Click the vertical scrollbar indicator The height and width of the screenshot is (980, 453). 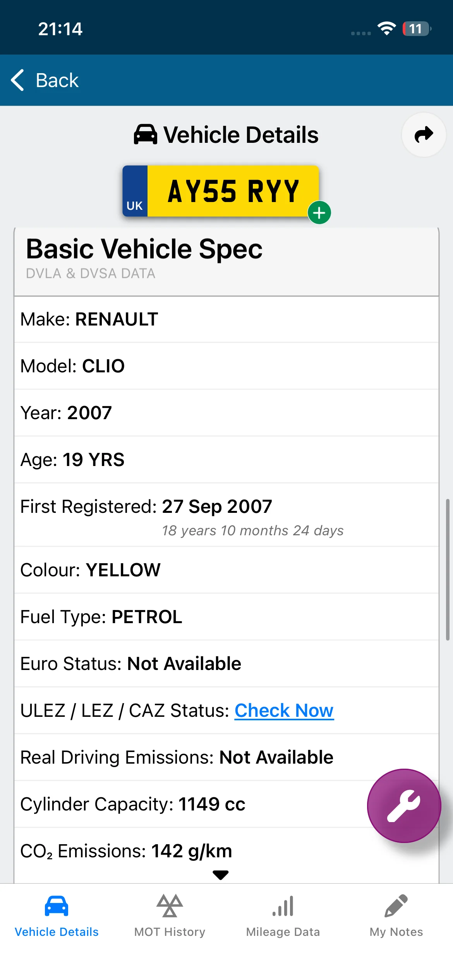(448, 570)
